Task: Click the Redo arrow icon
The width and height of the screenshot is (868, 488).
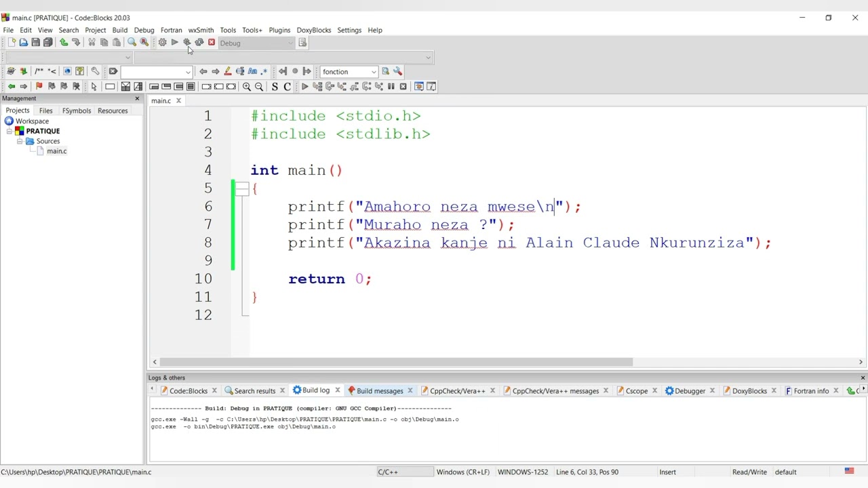Action: 76,43
